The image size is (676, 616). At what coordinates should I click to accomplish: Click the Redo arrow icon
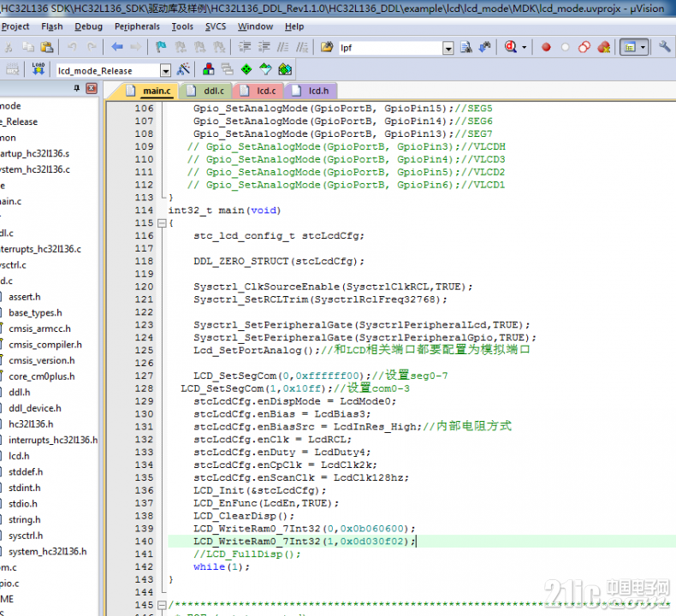coord(92,47)
